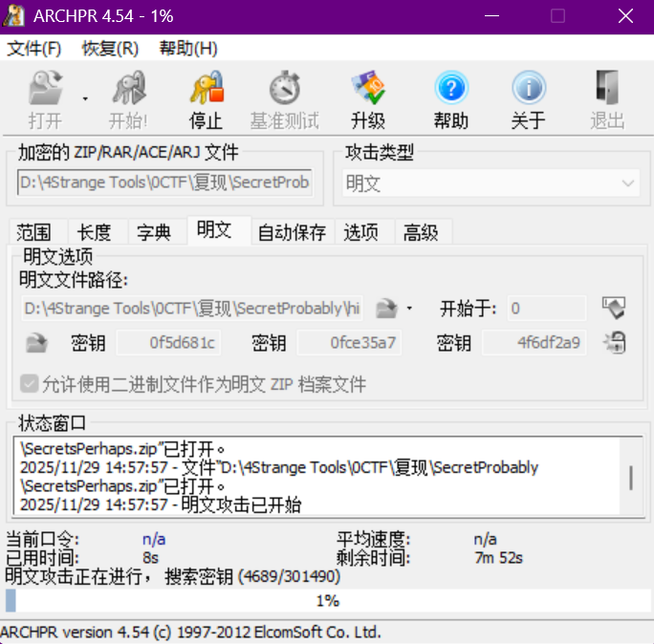654x644 pixels.
Task: Open the 恢复(R) menu
Action: [x=110, y=49]
